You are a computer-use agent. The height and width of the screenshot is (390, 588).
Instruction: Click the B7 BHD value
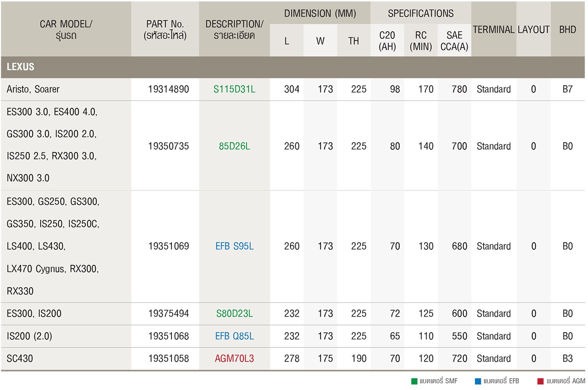(x=568, y=90)
